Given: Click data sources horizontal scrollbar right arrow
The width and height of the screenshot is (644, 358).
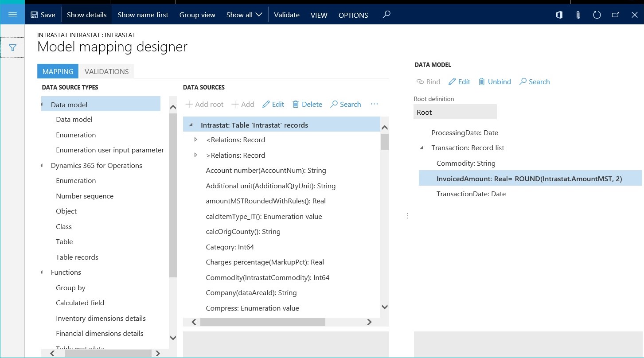Looking at the screenshot, I should pos(369,322).
